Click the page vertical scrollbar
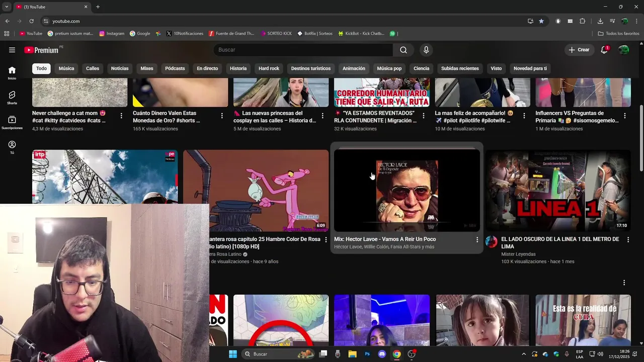The image size is (644, 362). (641, 138)
